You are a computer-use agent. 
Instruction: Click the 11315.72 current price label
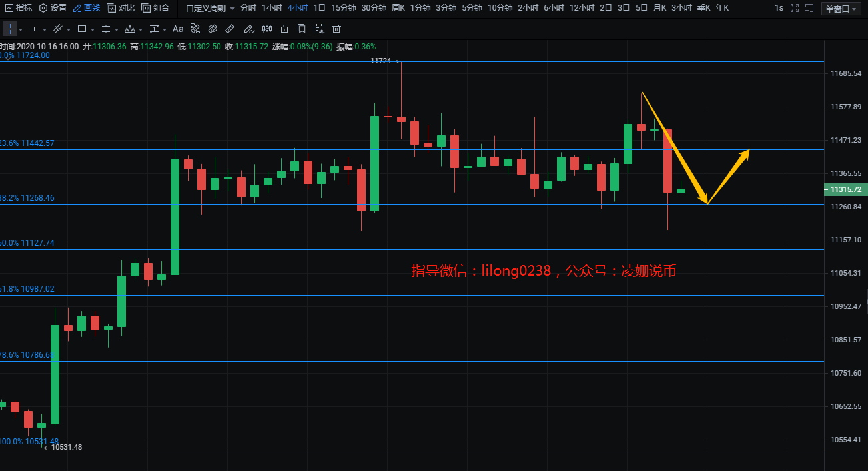point(845,190)
